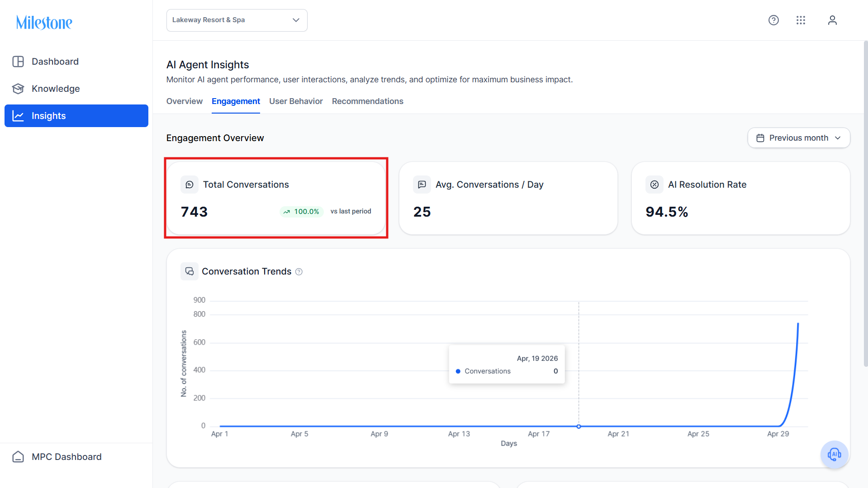
Task: Click the 743 total conversations value
Action: pyautogui.click(x=194, y=212)
